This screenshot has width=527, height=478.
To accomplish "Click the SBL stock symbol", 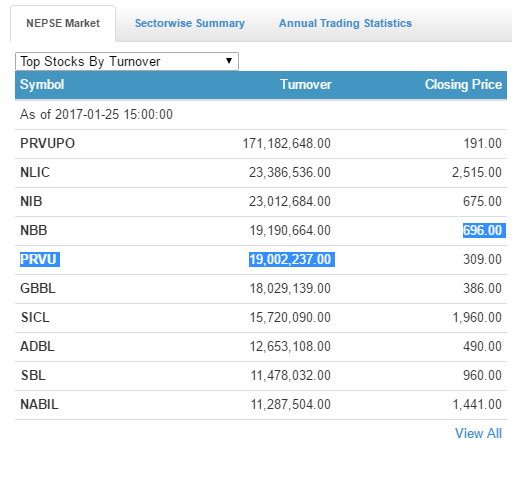I will coord(33,375).
